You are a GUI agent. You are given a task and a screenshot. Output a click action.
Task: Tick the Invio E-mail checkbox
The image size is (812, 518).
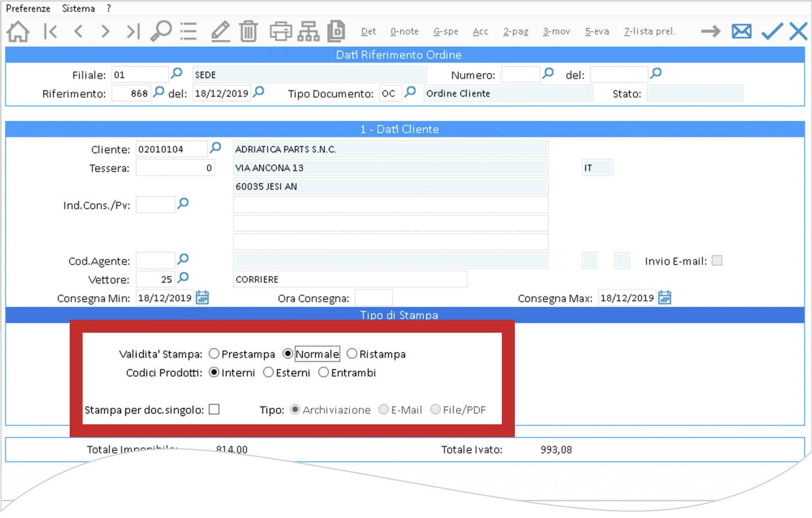(717, 260)
